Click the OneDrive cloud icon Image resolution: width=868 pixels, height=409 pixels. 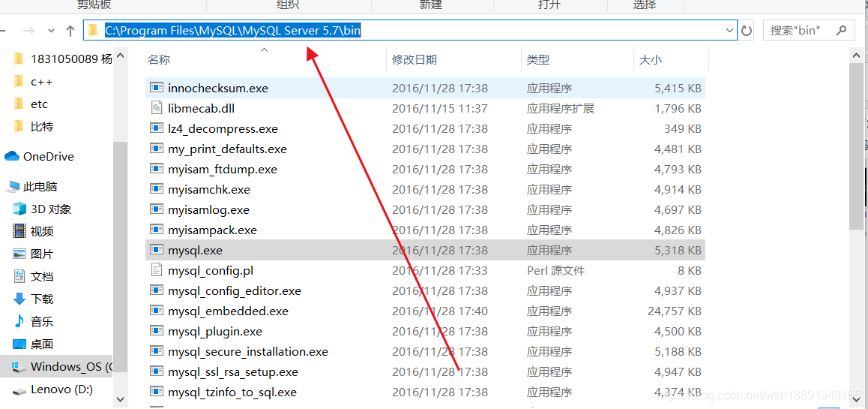[12, 156]
